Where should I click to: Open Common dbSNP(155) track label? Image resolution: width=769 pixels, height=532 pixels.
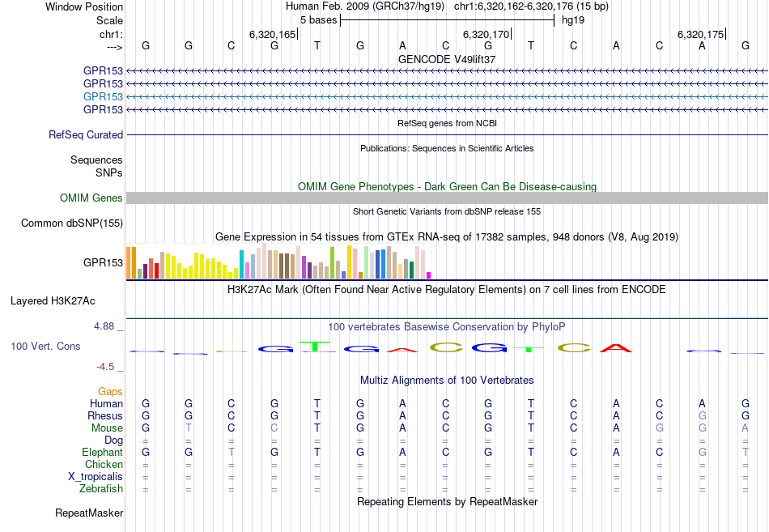pyautogui.click(x=72, y=223)
